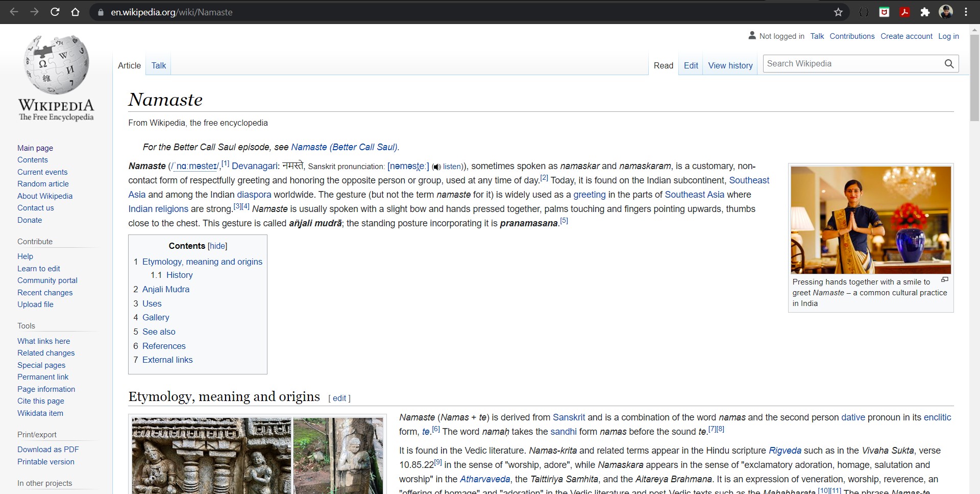
Task: Jump to Uses section
Action: pos(152,303)
